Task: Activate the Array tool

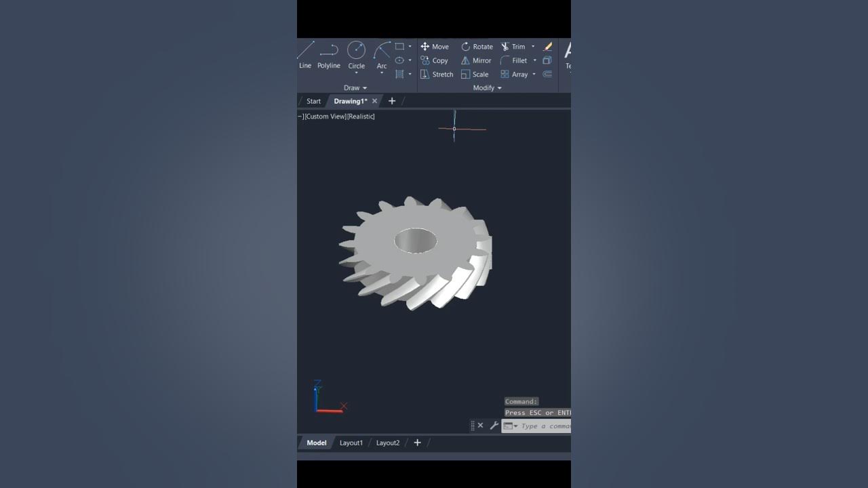Action: [514, 75]
